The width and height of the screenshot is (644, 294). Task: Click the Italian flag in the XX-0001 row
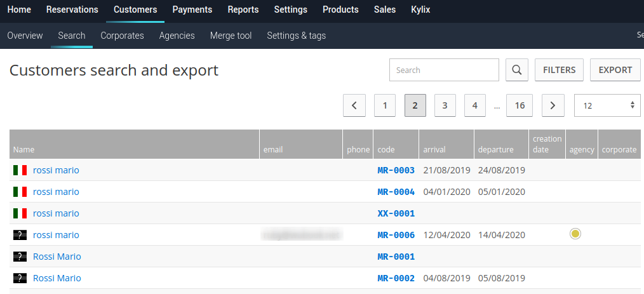[x=20, y=213]
